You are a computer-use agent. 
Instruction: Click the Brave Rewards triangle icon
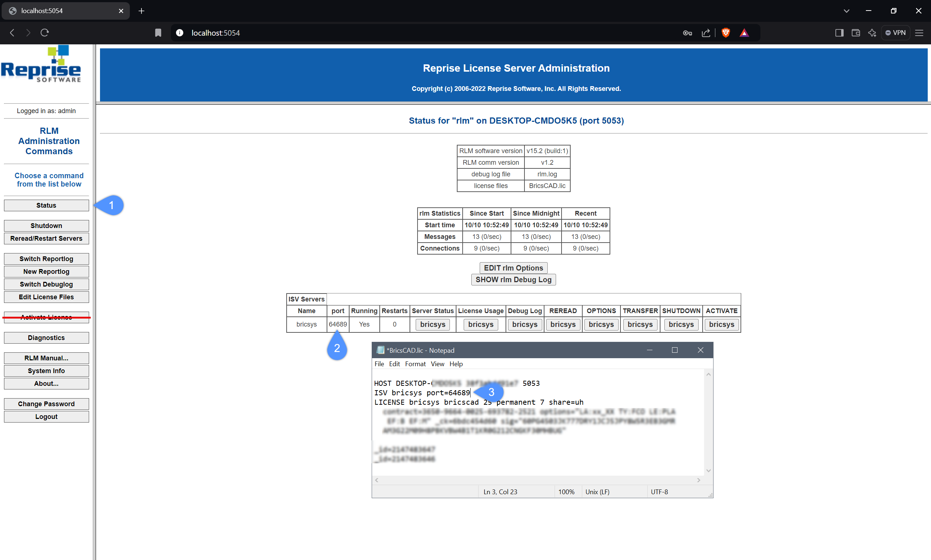pos(744,33)
